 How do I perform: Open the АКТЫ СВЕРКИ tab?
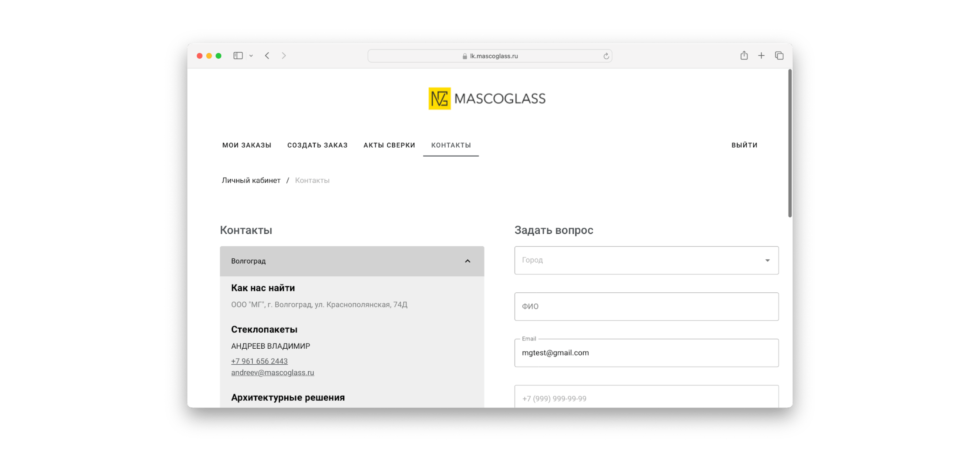point(389,145)
